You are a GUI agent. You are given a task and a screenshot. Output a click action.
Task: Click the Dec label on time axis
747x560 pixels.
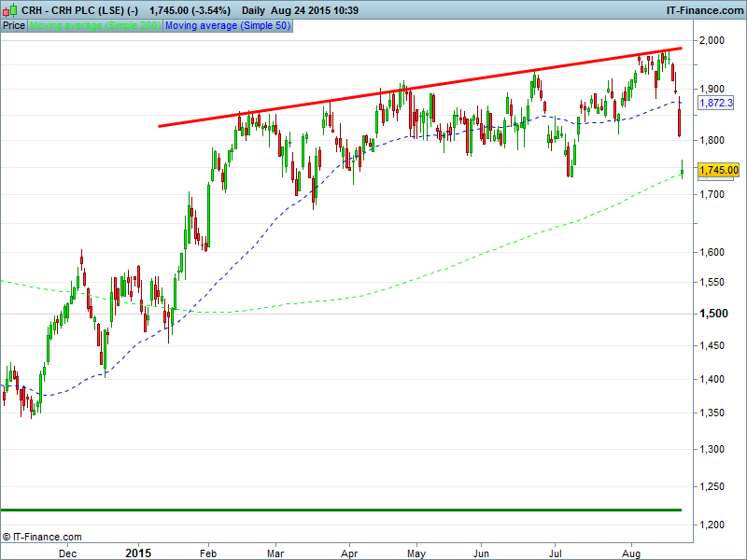pyautogui.click(x=68, y=552)
